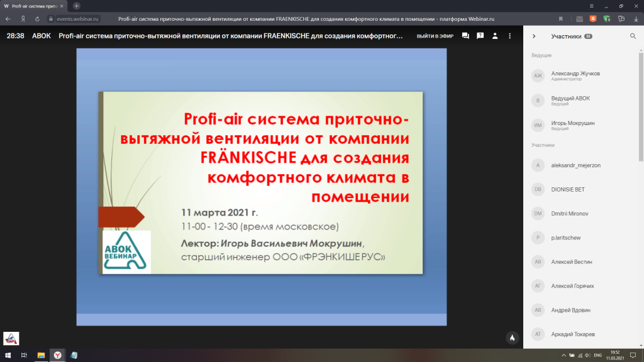Click the АЖ avatar of Александр Жучков
The height and width of the screenshot is (362, 644).
(538, 75)
